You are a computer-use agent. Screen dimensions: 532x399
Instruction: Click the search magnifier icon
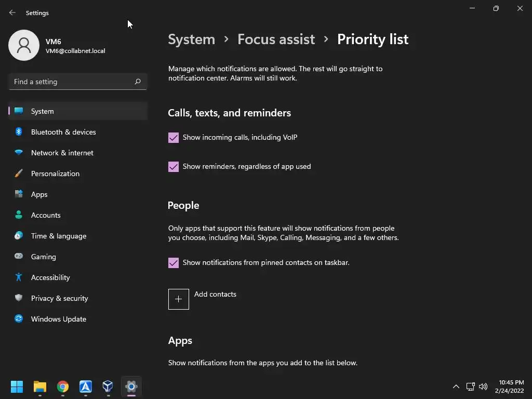tap(138, 82)
